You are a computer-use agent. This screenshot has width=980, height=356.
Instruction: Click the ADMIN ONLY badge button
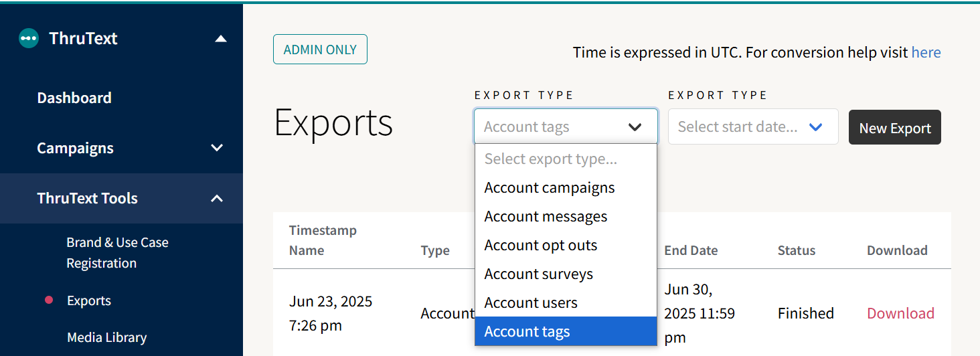coord(320,50)
